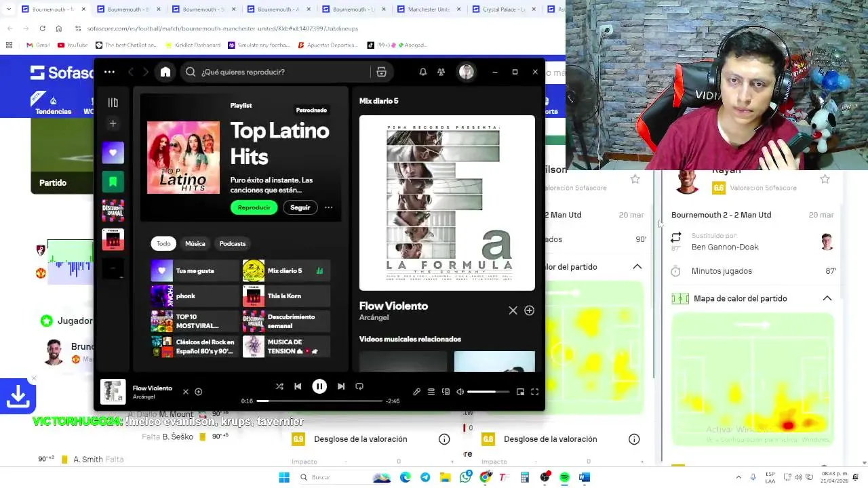Toggle repeat mode in player bar
868x488 pixels.
[x=359, y=386]
